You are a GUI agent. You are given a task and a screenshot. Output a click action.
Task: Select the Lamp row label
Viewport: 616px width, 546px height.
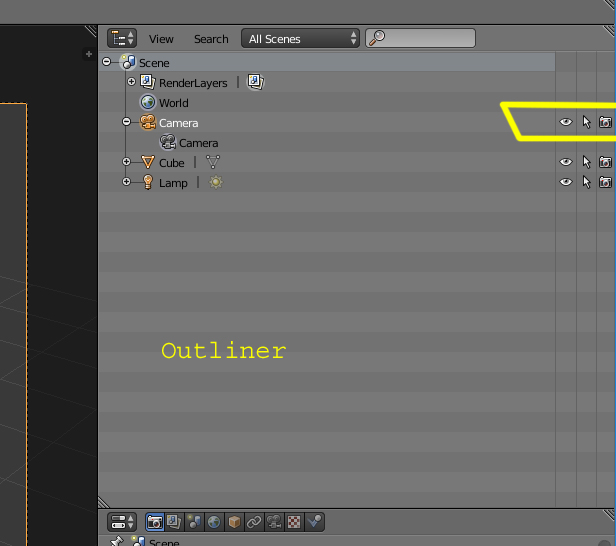point(173,183)
